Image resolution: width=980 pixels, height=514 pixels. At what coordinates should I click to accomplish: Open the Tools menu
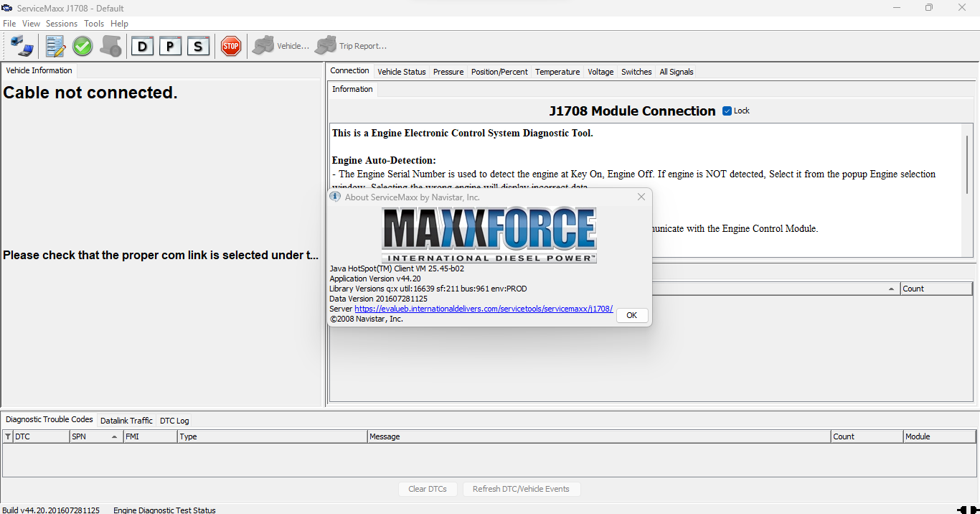pyautogui.click(x=94, y=24)
